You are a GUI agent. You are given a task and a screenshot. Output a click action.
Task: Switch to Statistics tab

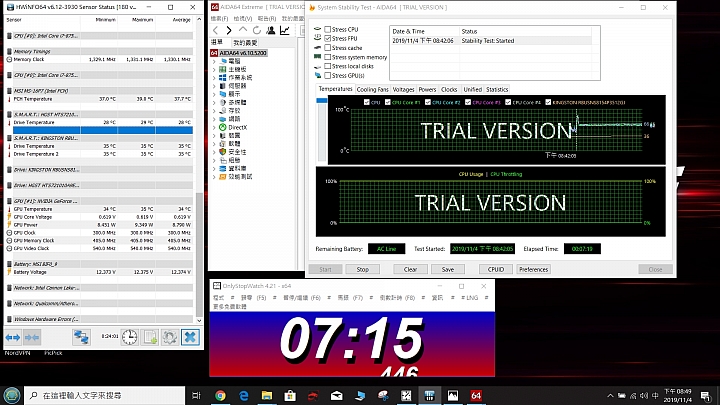coord(497,90)
